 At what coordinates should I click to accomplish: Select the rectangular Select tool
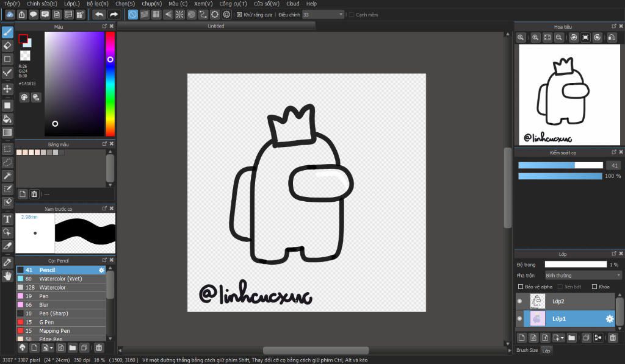[x=7, y=149]
